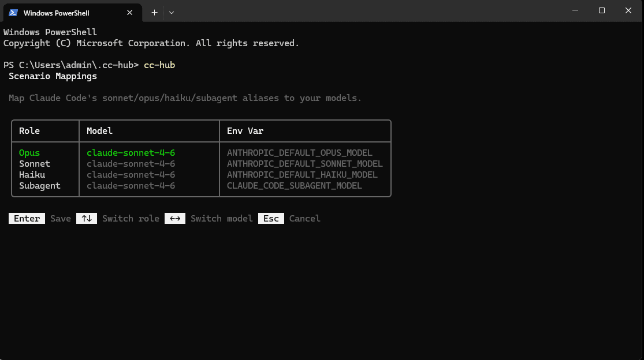This screenshot has height=360, width=644.
Task: Expand the new tab profile dropdown arrow
Action: pos(172,13)
